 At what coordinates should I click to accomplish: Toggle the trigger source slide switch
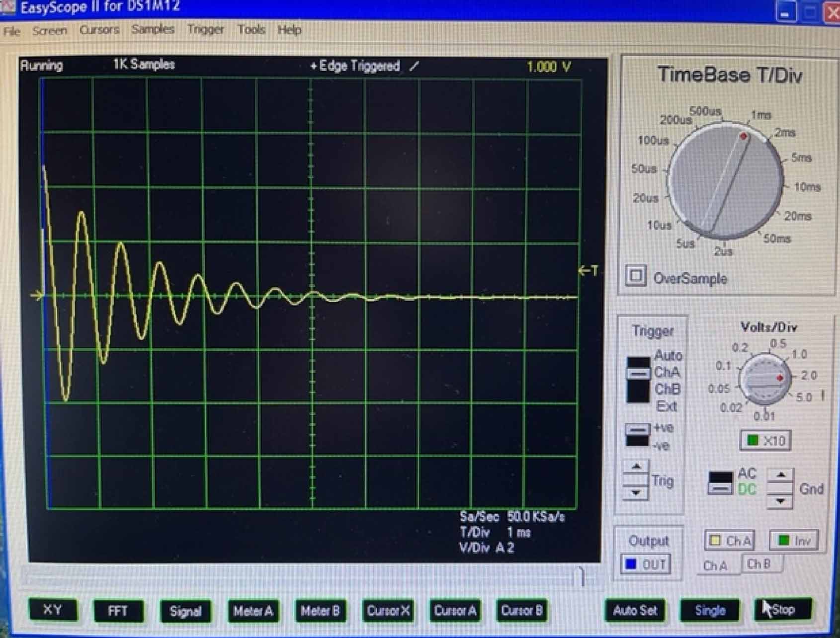(638, 380)
